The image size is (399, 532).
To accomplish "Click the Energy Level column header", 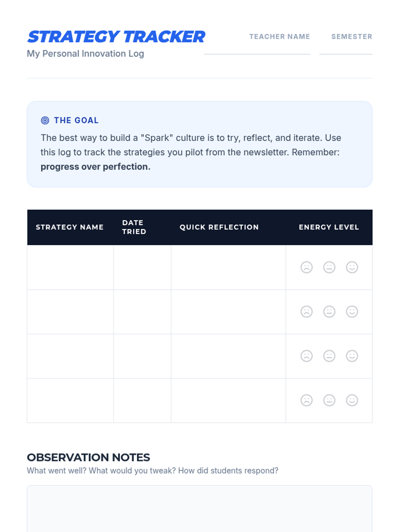I will click(x=329, y=227).
